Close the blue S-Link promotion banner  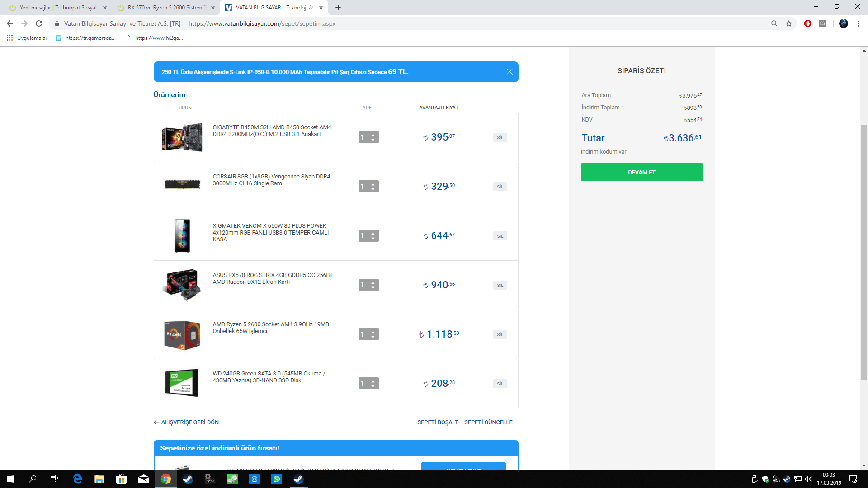509,72
